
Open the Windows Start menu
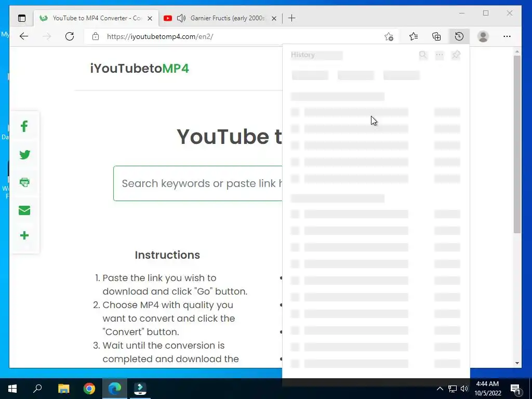point(12,389)
